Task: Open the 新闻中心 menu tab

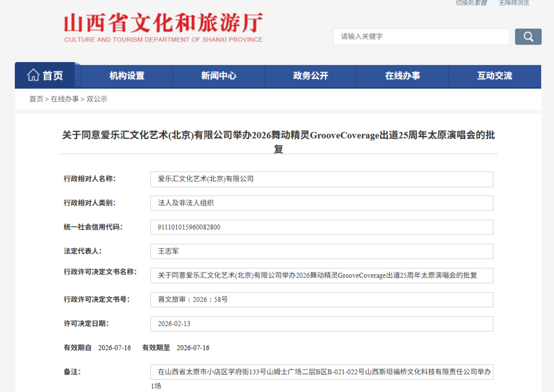Action: (219, 76)
